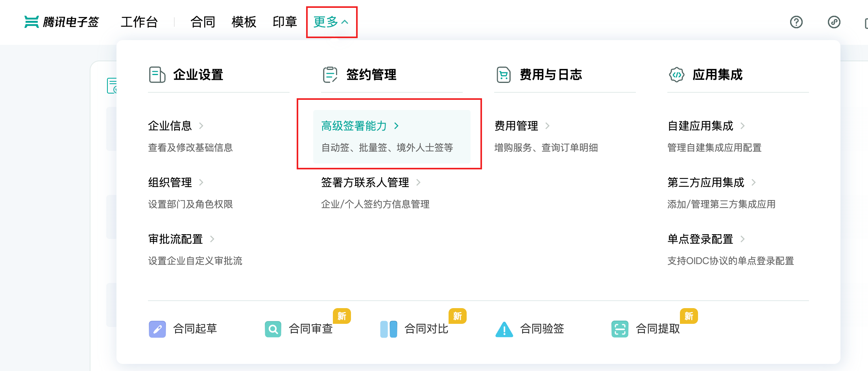Open 合同对比 compare icon

[389, 329]
